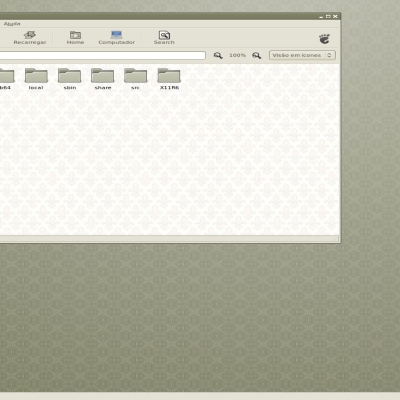Maximize the file manager window

click(x=328, y=16)
